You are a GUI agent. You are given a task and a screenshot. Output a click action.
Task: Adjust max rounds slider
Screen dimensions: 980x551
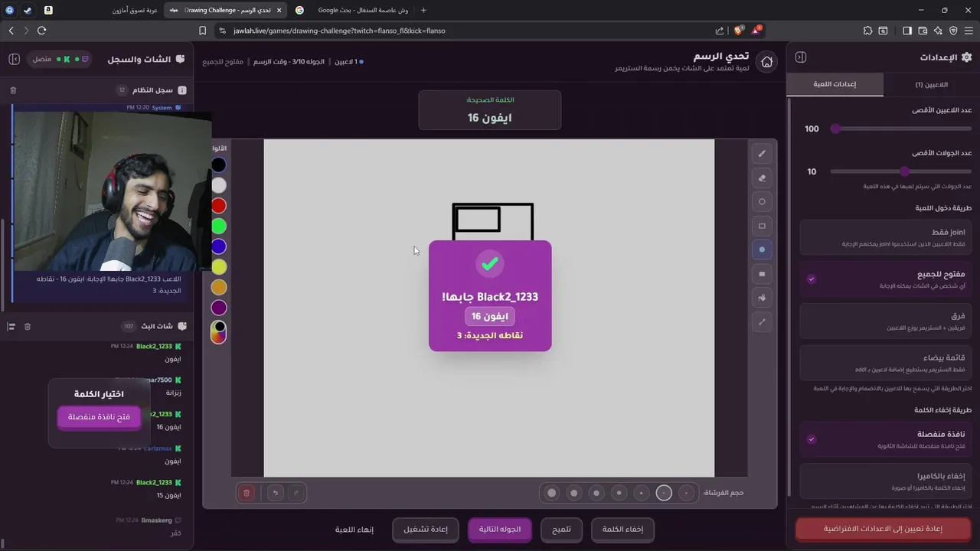click(x=901, y=171)
